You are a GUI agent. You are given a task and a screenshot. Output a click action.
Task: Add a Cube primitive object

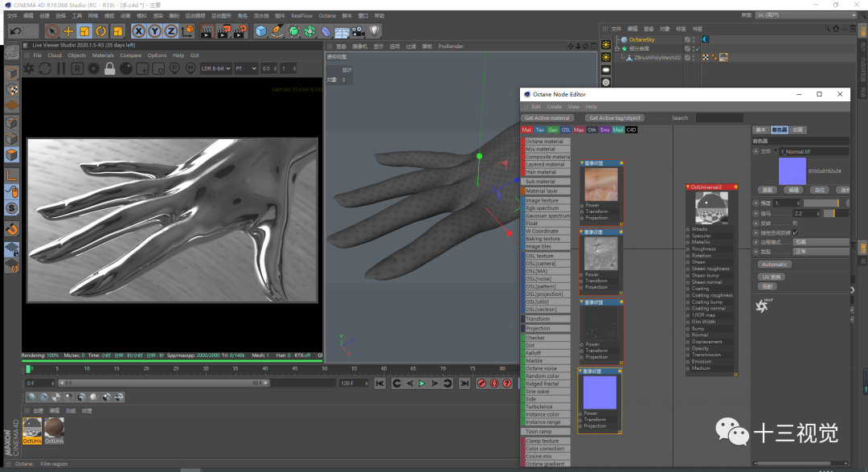[x=260, y=31]
